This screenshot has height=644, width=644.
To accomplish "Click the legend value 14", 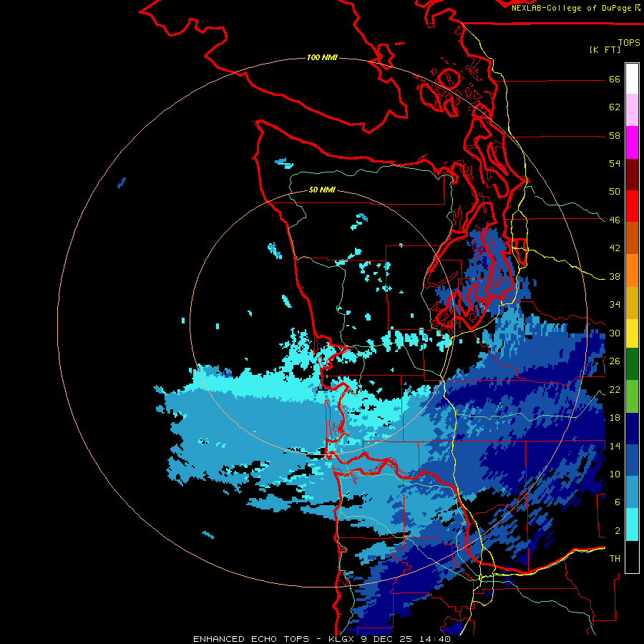I will (x=615, y=446).
